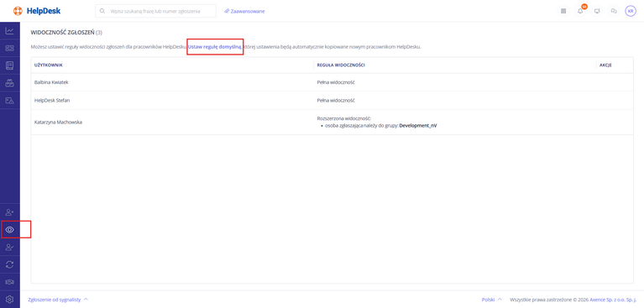Click Pełna widoczność for HelpDesk Stefan

point(336,100)
